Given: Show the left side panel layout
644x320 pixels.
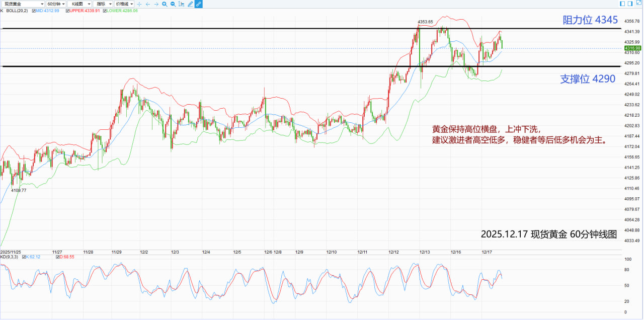Looking at the screenshot, I should (623, 4).
